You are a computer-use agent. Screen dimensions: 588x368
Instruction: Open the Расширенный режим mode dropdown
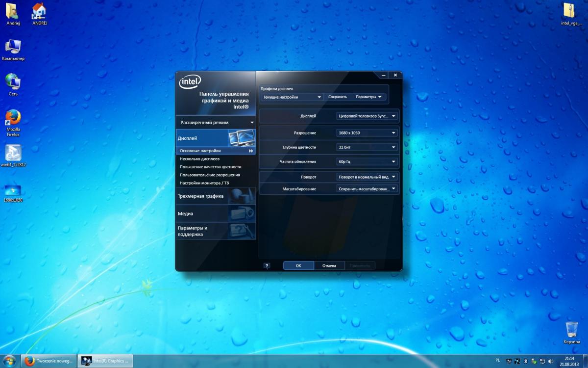[x=216, y=122]
